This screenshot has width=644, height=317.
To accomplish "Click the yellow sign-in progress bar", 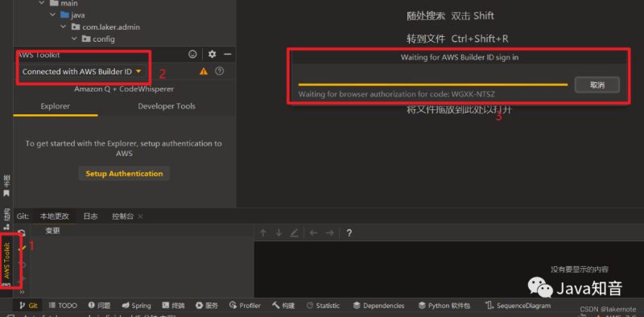I will pyautogui.click(x=433, y=84).
